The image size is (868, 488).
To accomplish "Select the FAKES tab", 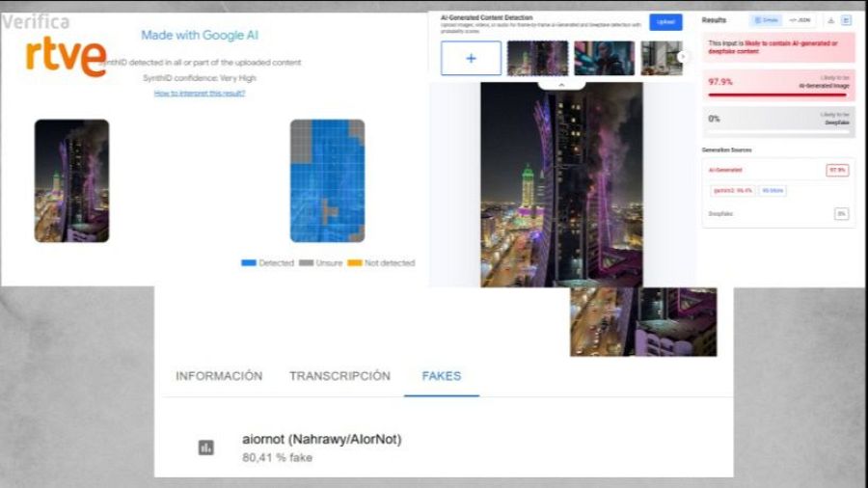I will 442,376.
